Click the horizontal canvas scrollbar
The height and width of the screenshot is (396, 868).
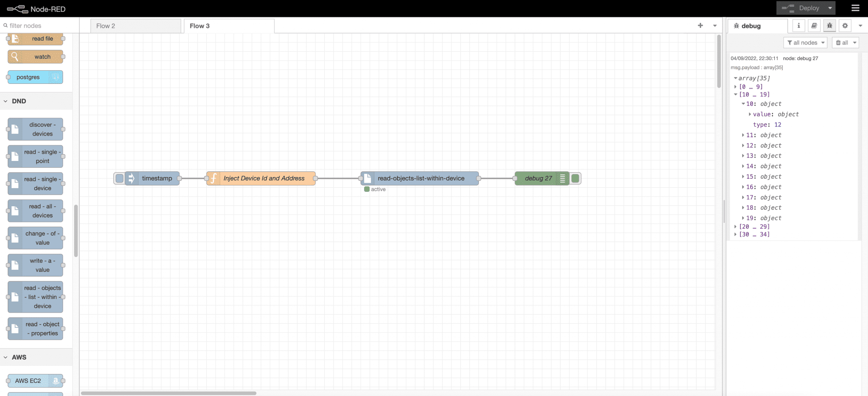170,393
